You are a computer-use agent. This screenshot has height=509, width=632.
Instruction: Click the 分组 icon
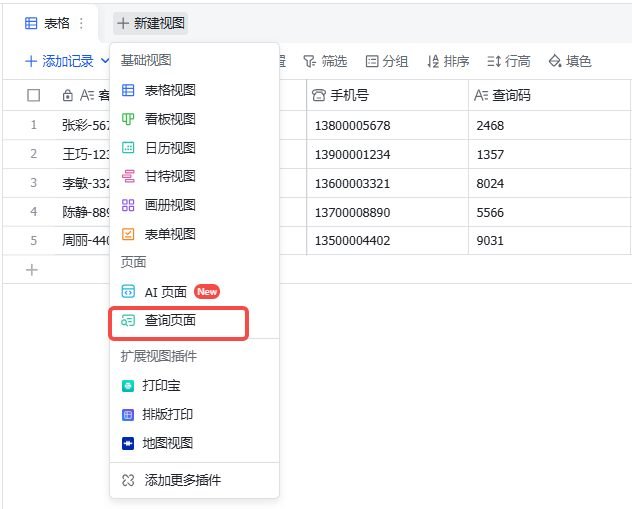(372, 61)
